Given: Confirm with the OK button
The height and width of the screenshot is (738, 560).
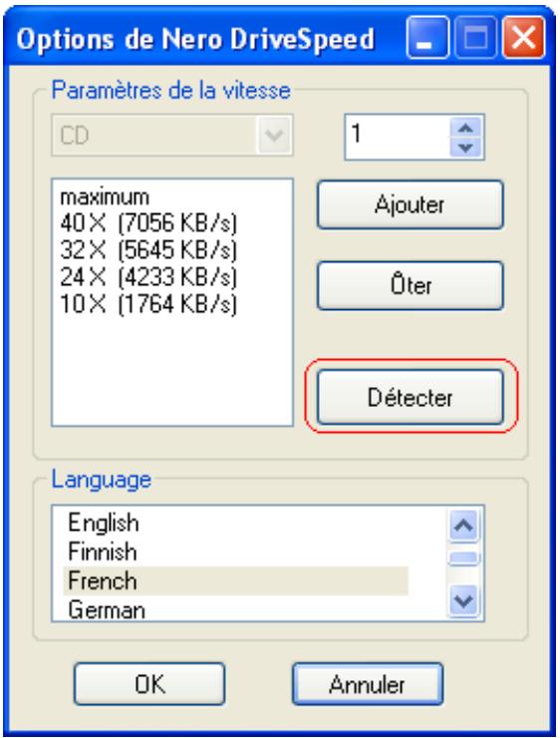Looking at the screenshot, I should point(149,684).
